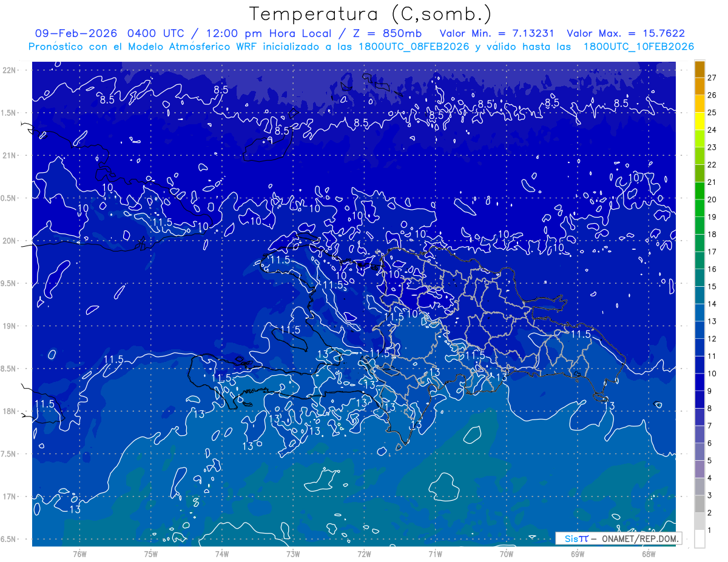728x562 pixels.
Task: Click the legend label "5"
Action: click(x=709, y=461)
